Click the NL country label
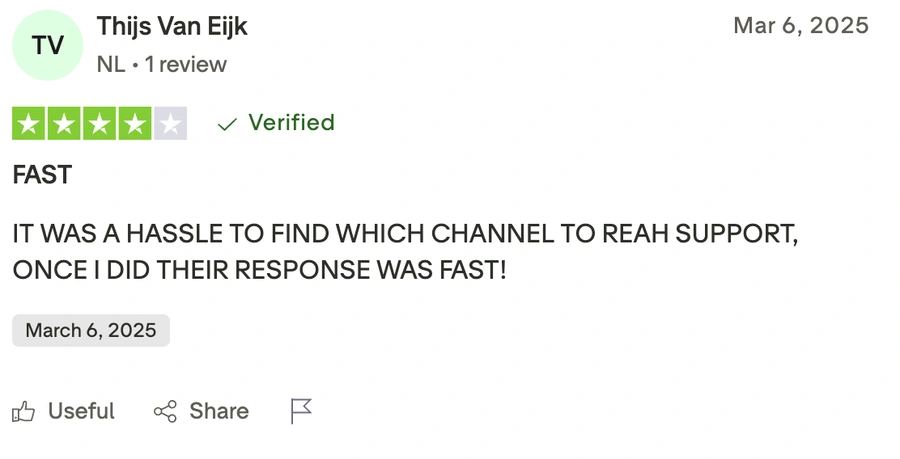 tap(110, 65)
